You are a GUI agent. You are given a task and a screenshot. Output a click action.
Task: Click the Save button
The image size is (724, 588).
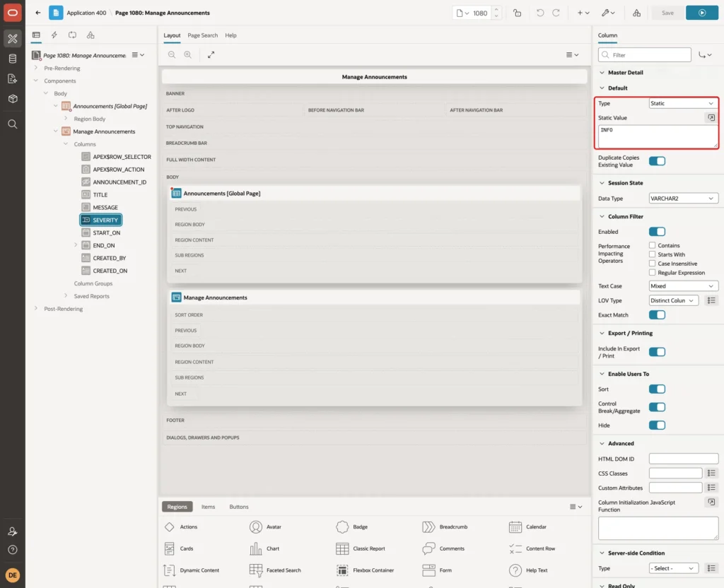pos(667,13)
